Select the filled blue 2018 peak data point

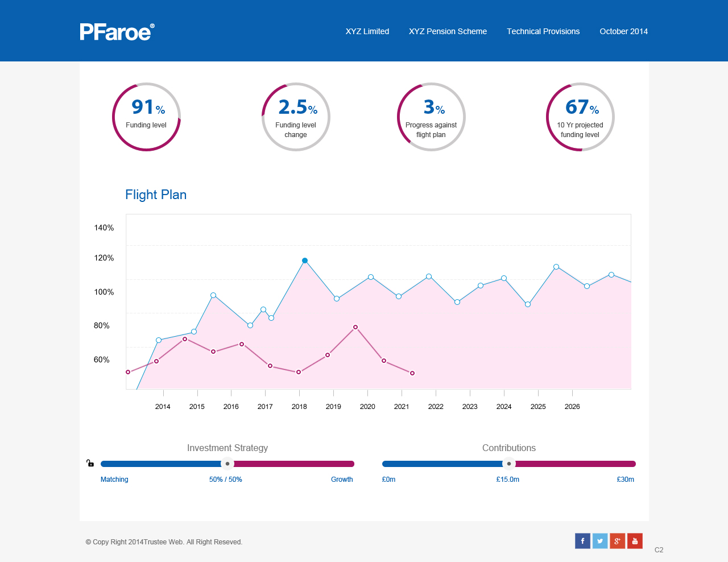click(305, 261)
